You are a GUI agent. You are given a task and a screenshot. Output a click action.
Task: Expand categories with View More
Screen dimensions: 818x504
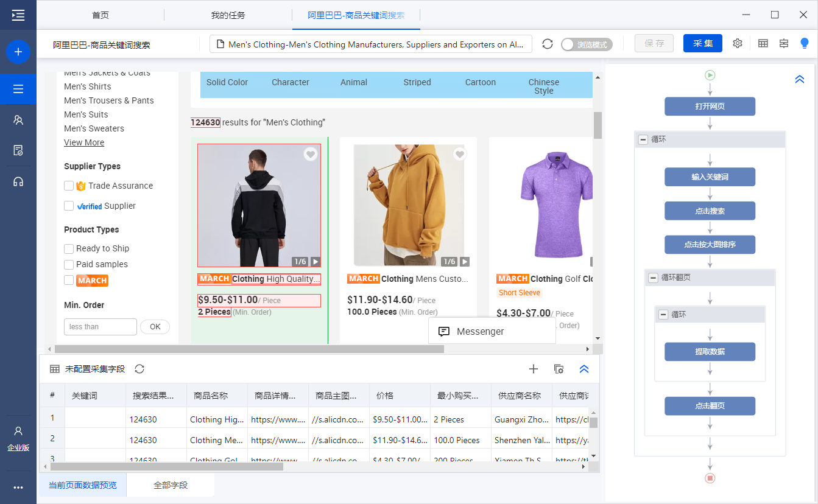pyautogui.click(x=84, y=142)
